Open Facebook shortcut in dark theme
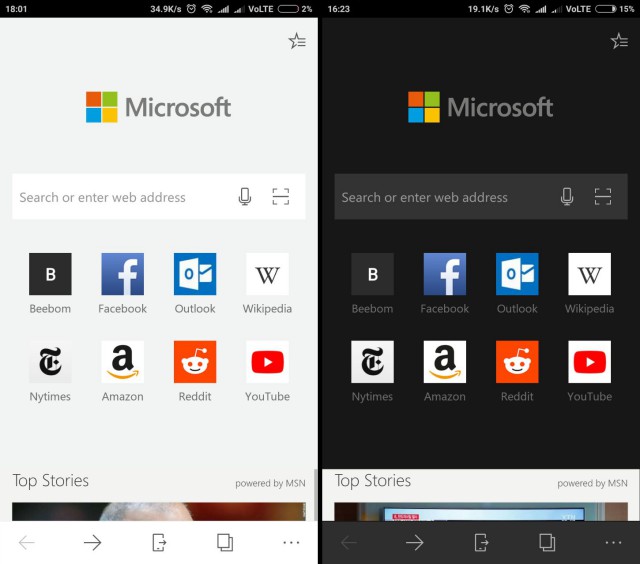The width and height of the screenshot is (640, 564). click(x=444, y=284)
